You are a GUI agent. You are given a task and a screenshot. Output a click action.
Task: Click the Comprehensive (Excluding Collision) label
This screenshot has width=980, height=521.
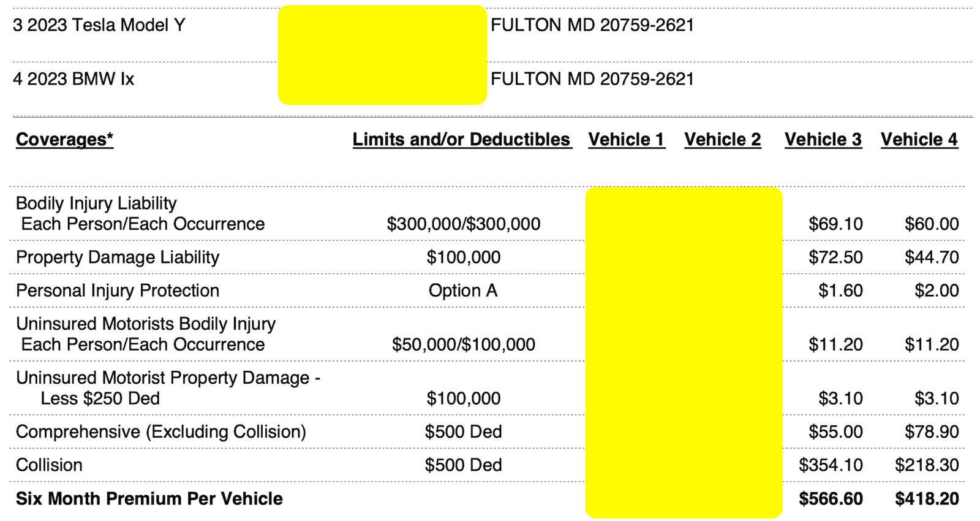click(x=160, y=432)
